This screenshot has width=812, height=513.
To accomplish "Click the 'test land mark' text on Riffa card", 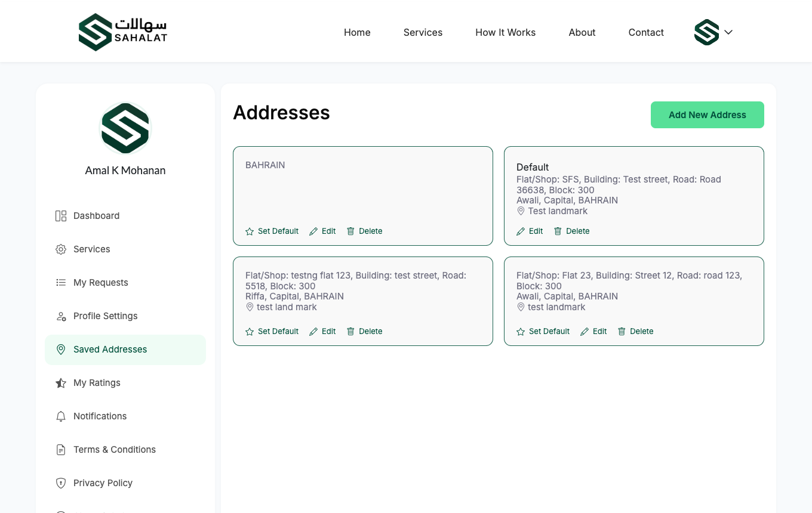I will 287,307.
